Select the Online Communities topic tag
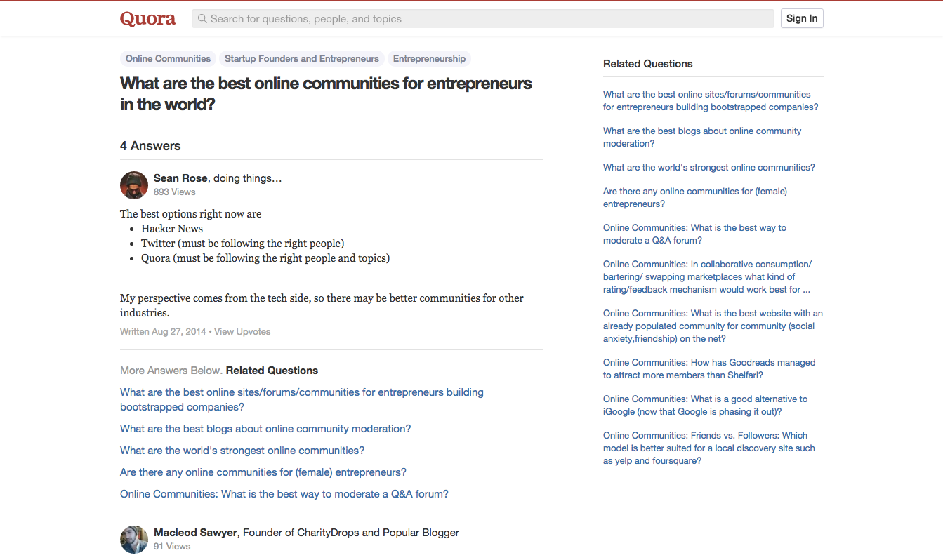 168,59
